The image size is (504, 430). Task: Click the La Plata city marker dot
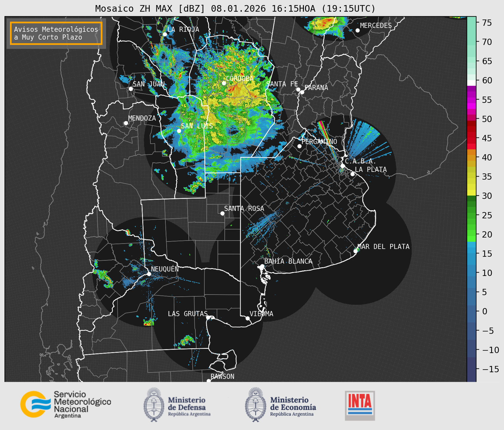click(x=353, y=174)
